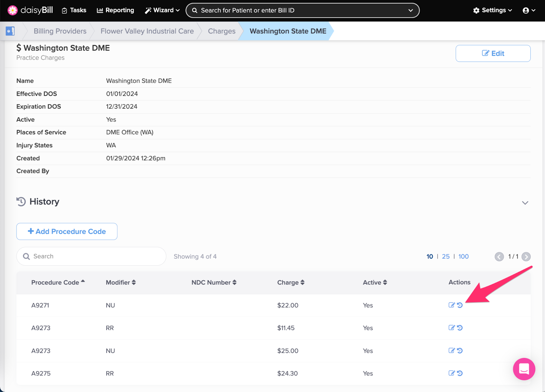Click the Actions column header
This screenshot has width=545, height=392.
tap(459, 282)
